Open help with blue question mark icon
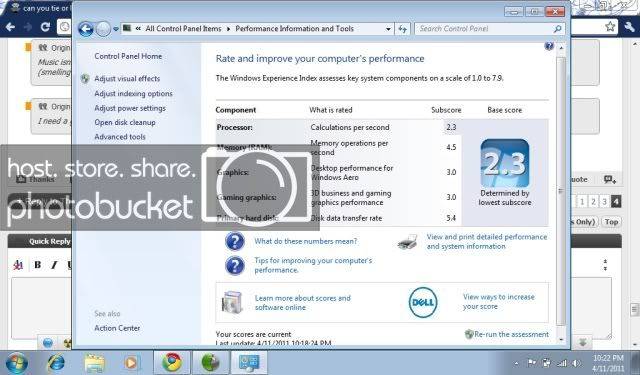The width and height of the screenshot is (640, 375). click(x=549, y=46)
